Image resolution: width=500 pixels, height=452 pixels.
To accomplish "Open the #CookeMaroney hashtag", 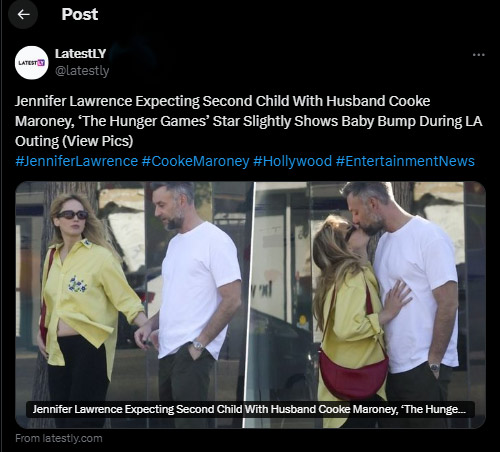I will coord(195,161).
